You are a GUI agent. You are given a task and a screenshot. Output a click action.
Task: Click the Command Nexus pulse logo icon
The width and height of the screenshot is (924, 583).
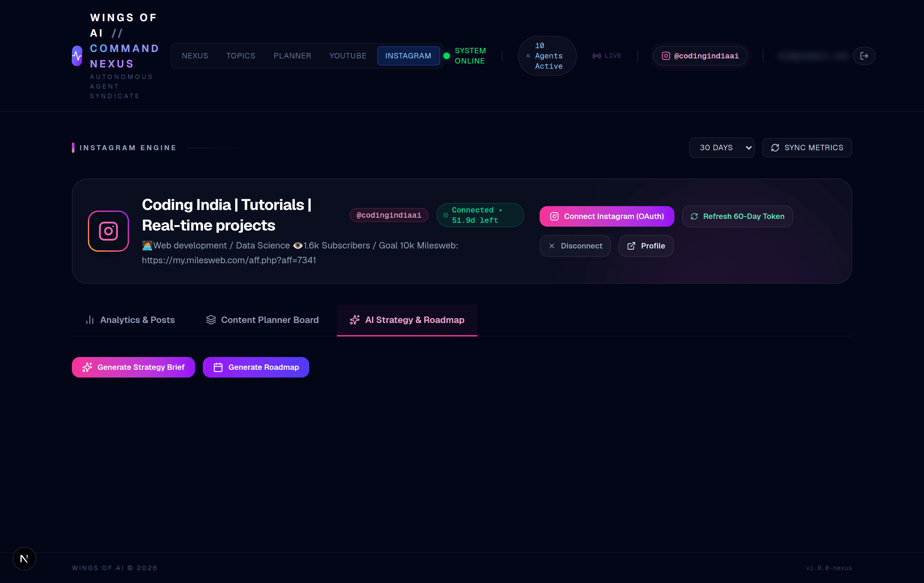point(77,56)
